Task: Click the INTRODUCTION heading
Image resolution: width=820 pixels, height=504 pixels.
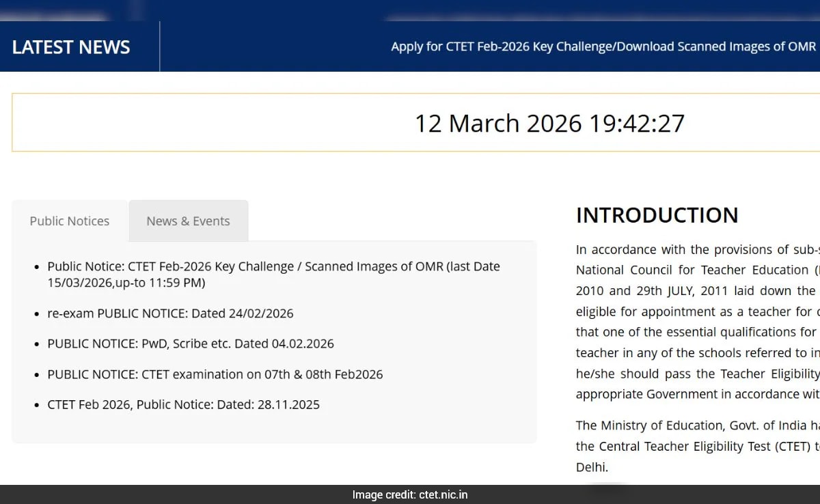Action: coord(657,215)
